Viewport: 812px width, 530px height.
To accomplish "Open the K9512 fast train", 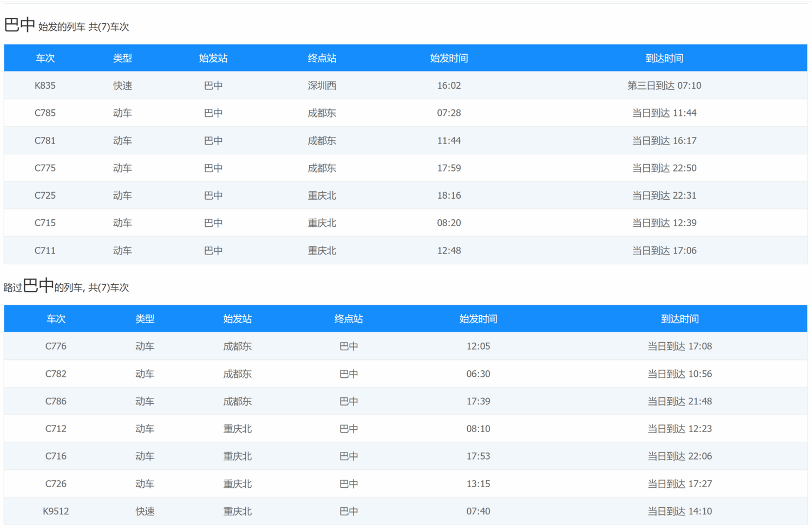I will click(56, 512).
